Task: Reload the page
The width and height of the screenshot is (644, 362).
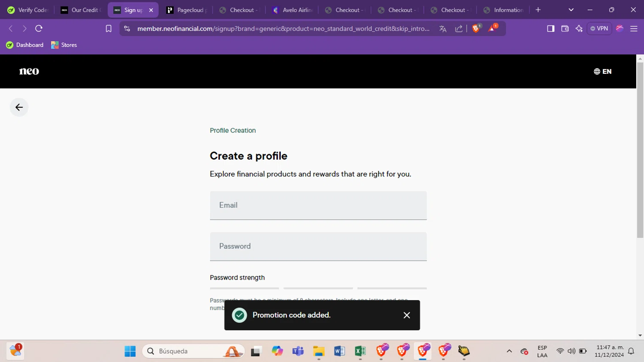Action: click(39, 28)
